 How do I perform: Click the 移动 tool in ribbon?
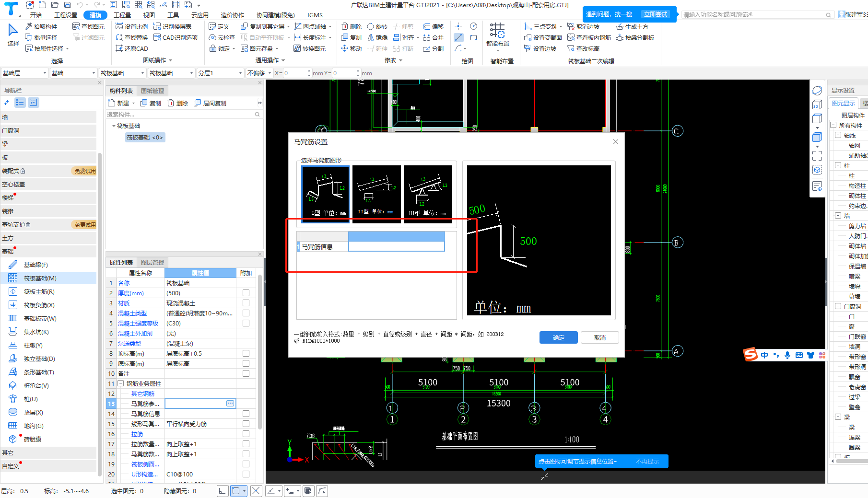[x=352, y=48]
